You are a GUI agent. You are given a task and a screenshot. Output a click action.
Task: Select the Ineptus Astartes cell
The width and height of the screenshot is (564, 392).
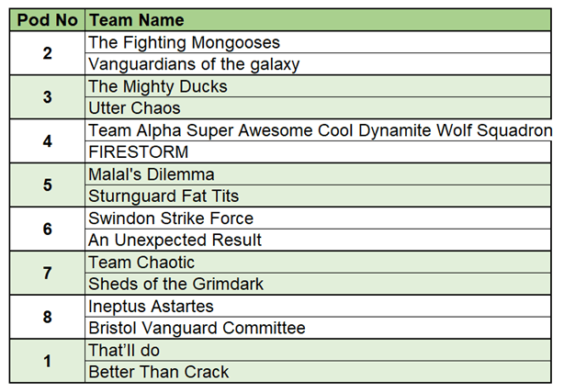pyautogui.click(x=151, y=307)
